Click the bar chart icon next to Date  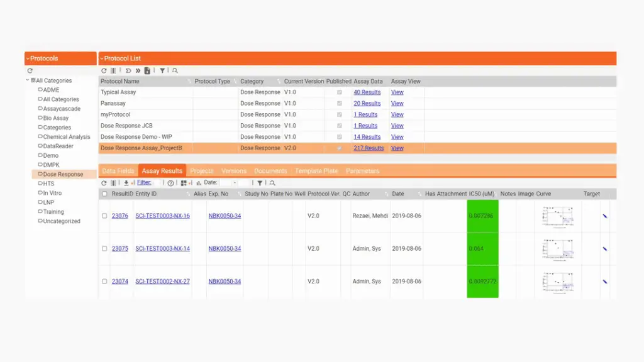tap(199, 183)
